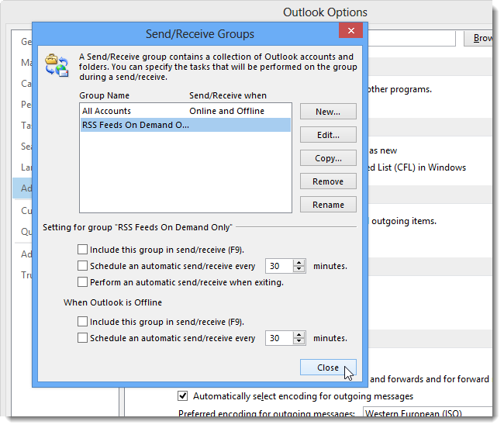Open Preferred encoding dropdown in Outlook Options
504x428 pixels.
tap(427, 412)
